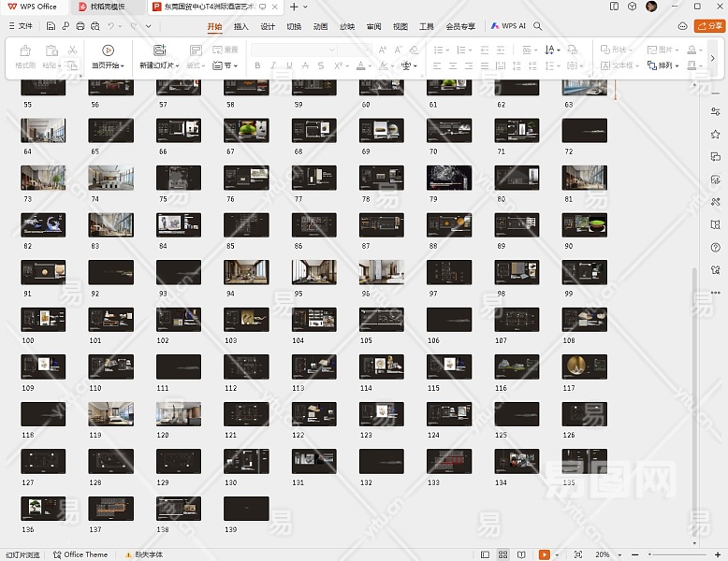Select slide thumbnail number 94
This screenshot has width=728, height=561.
pyautogui.click(x=246, y=272)
